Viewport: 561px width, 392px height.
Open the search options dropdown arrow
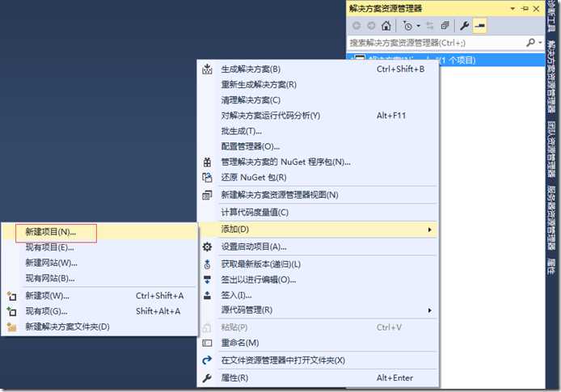(x=540, y=43)
